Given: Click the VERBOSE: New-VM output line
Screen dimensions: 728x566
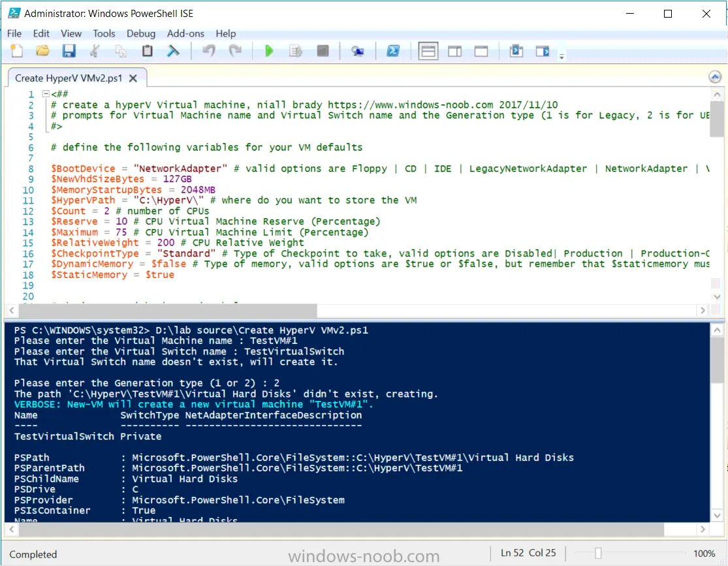Looking at the screenshot, I should click(x=194, y=404).
